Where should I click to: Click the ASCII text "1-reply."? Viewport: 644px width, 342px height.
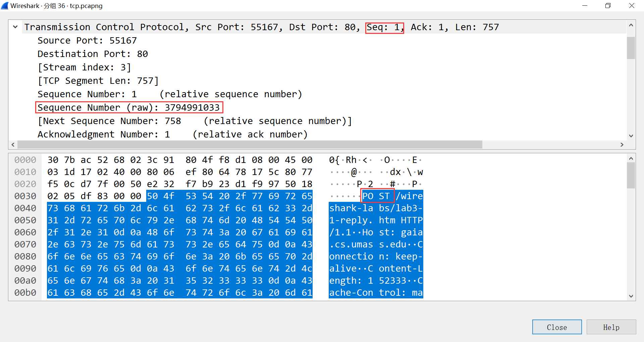tap(351, 220)
